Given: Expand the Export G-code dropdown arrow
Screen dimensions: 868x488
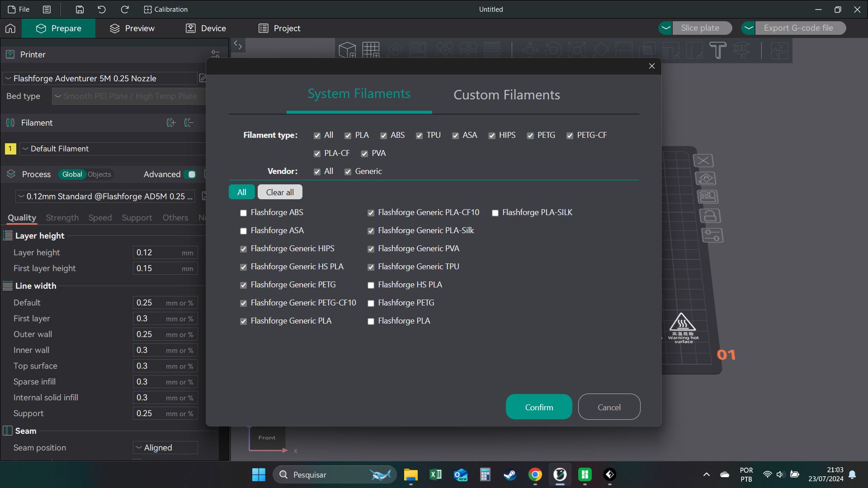Looking at the screenshot, I should pos(749,28).
